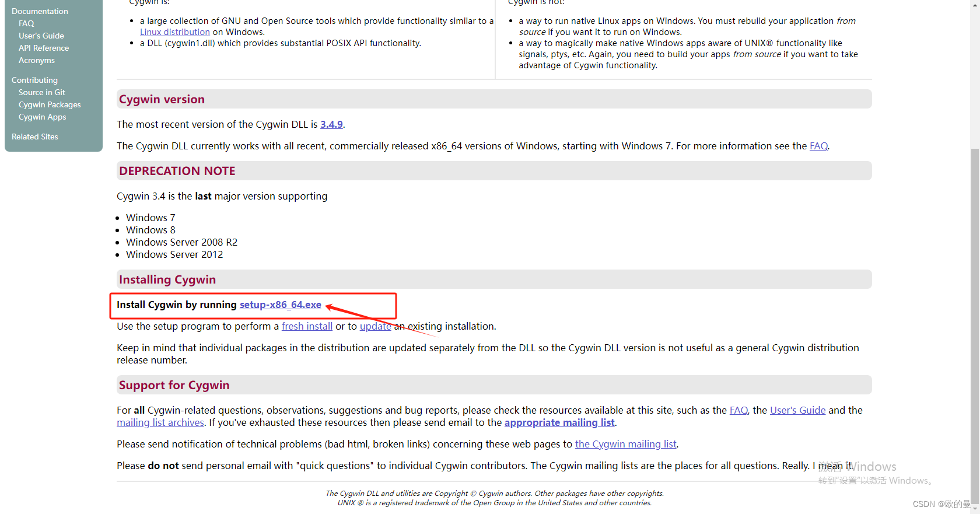980x514 pixels.
Task: Open the fresh install link
Action: click(307, 326)
